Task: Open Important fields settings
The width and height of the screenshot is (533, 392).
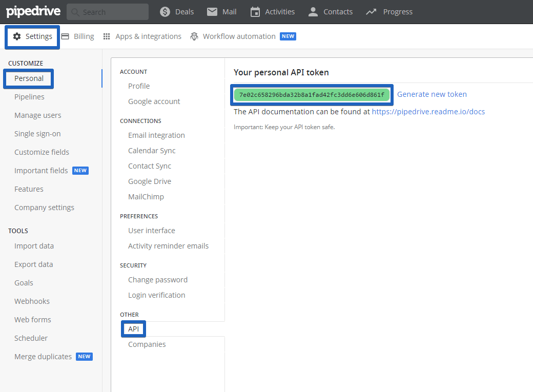Action: (x=41, y=171)
